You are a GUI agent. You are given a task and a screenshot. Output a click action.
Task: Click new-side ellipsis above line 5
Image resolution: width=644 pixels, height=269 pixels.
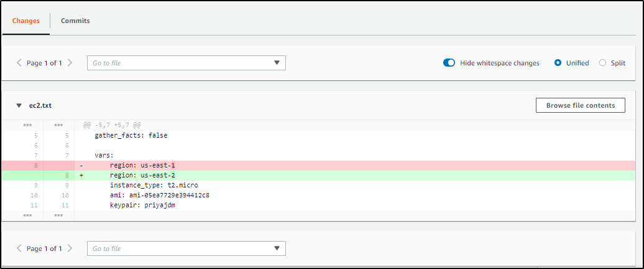tap(58, 124)
